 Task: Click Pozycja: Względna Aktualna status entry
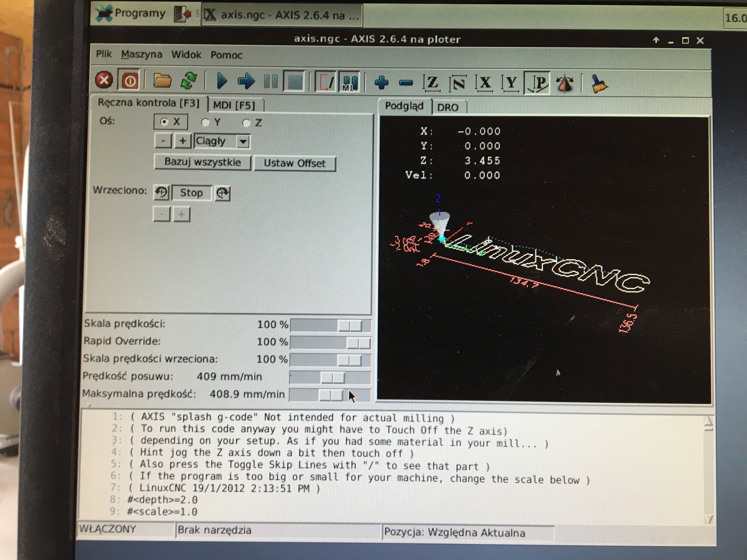pyautogui.click(x=468, y=533)
